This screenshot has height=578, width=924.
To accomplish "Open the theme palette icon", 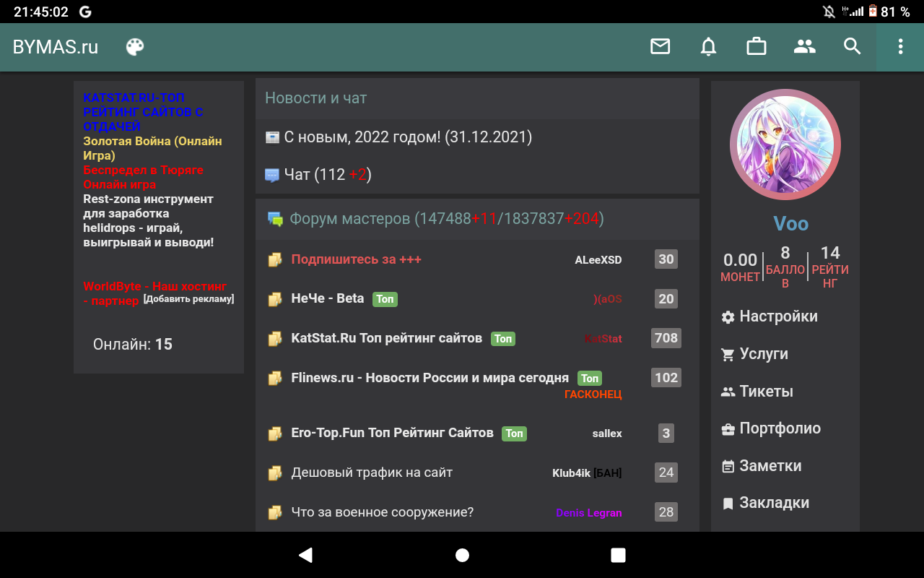I will (135, 47).
